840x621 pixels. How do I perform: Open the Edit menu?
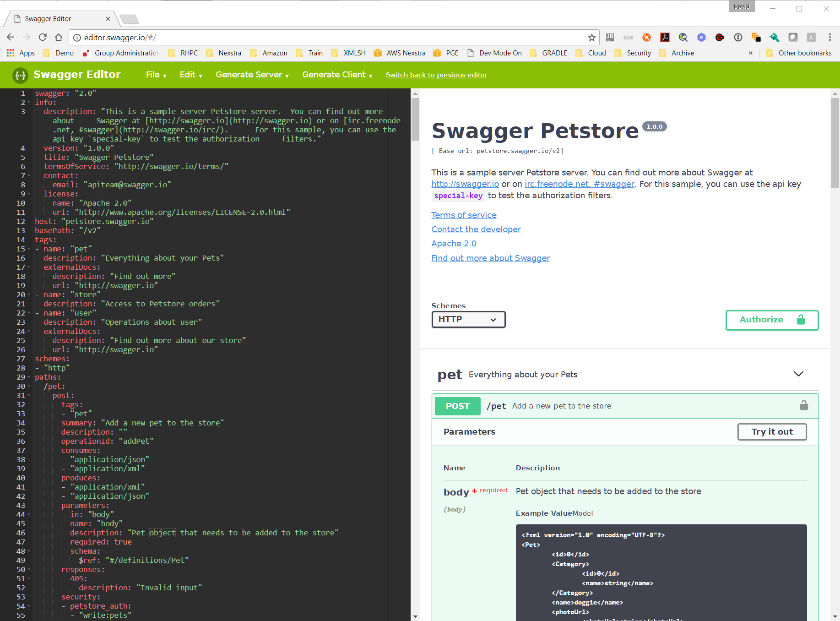point(191,75)
